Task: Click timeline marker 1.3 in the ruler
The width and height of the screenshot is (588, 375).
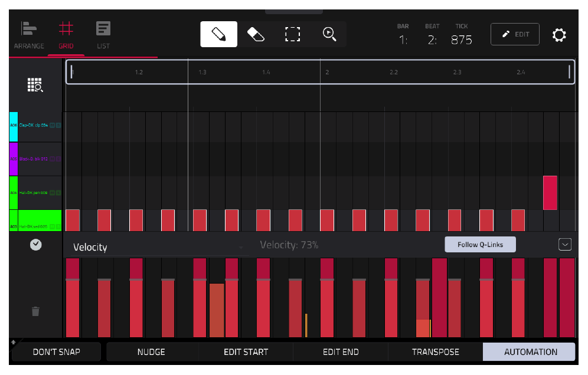Action: pos(202,72)
